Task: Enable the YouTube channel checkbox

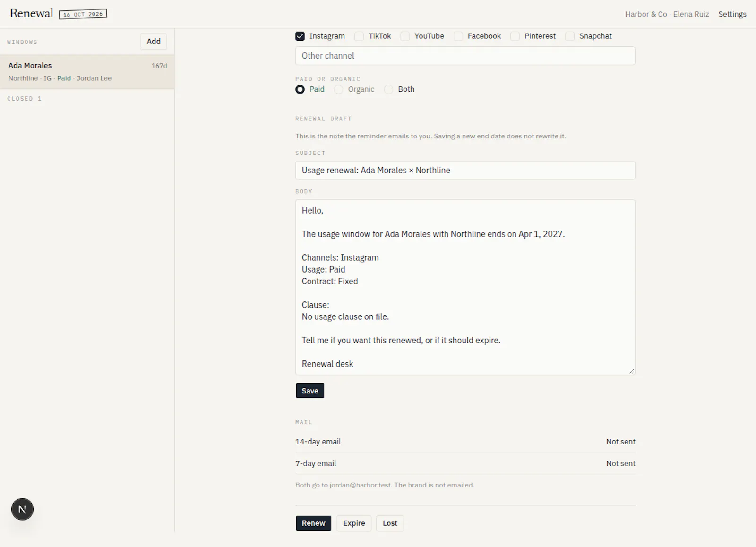Action: (x=405, y=36)
